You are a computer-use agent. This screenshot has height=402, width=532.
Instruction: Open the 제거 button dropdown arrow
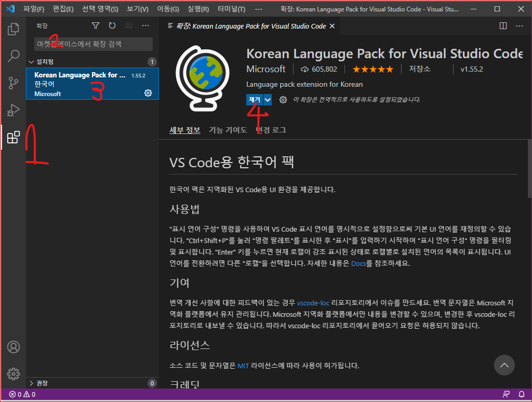click(x=268, y=99)
